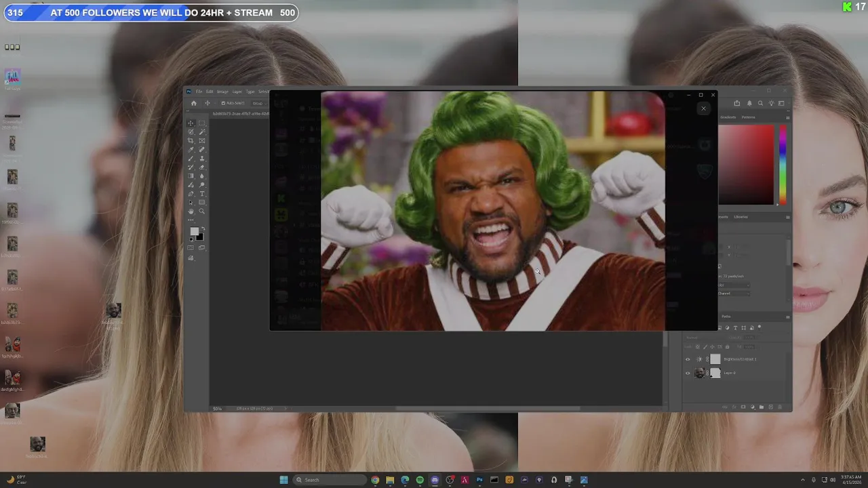Select the Dodge tool
This screenshot has height=488, width=868.
[202, 185]
